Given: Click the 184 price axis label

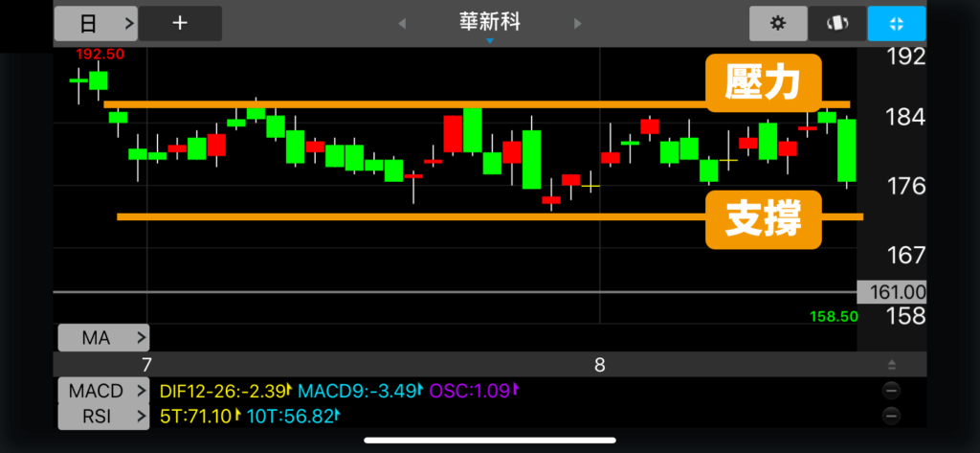Looking at the screenshot, I should click(x=906, y=117).
